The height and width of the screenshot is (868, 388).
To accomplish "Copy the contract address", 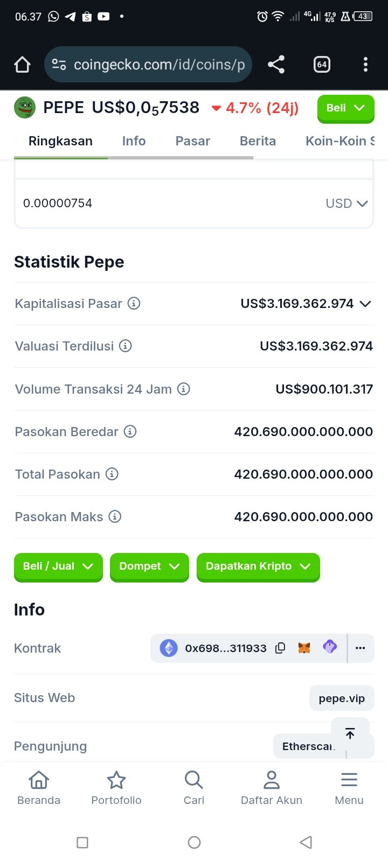I will tap(280, 648).
